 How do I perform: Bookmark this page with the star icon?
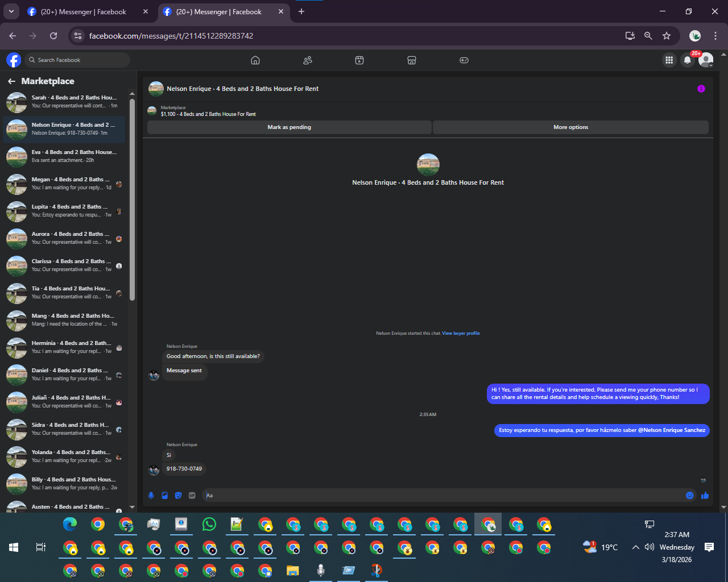click(667, 36)
